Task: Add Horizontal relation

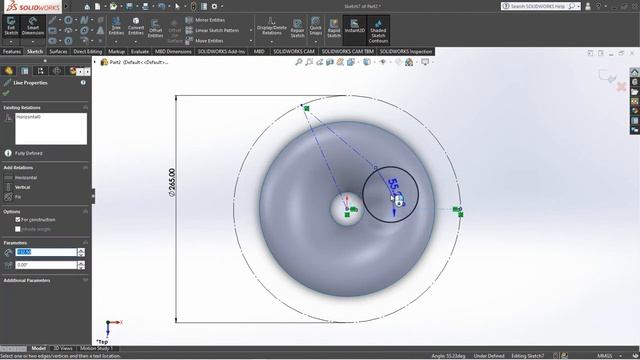Action: [21, 178]
